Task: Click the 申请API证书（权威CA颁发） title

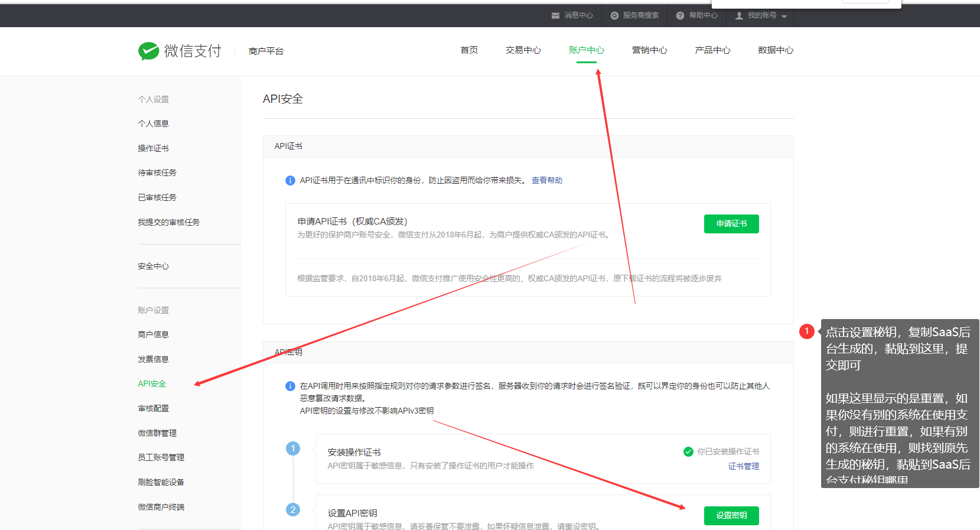Action: click(x=352, y=222)
